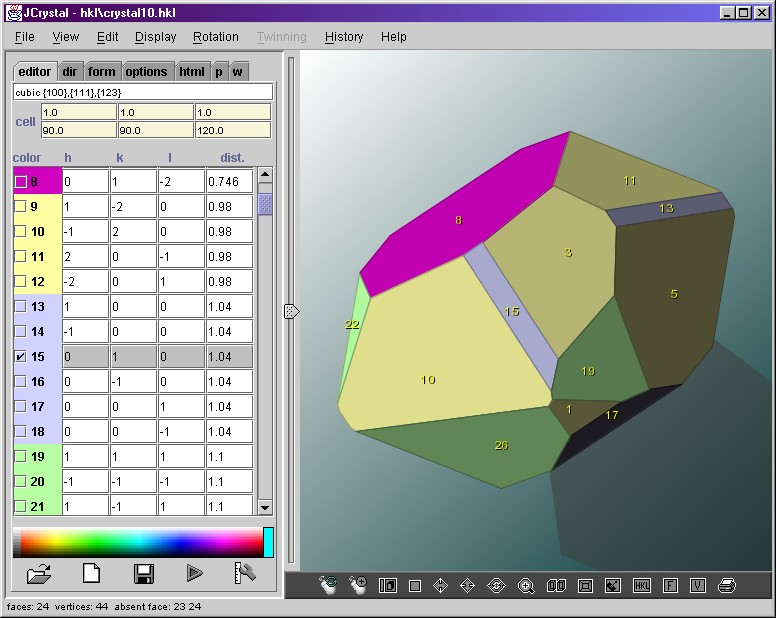Print the crystal with the printer icon

(x=727, y=586)
